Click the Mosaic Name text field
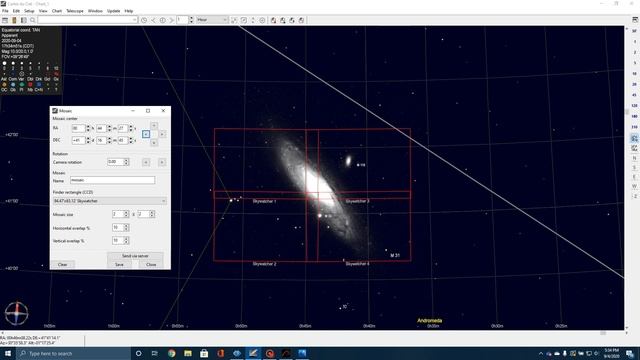 tap(113, 180)
